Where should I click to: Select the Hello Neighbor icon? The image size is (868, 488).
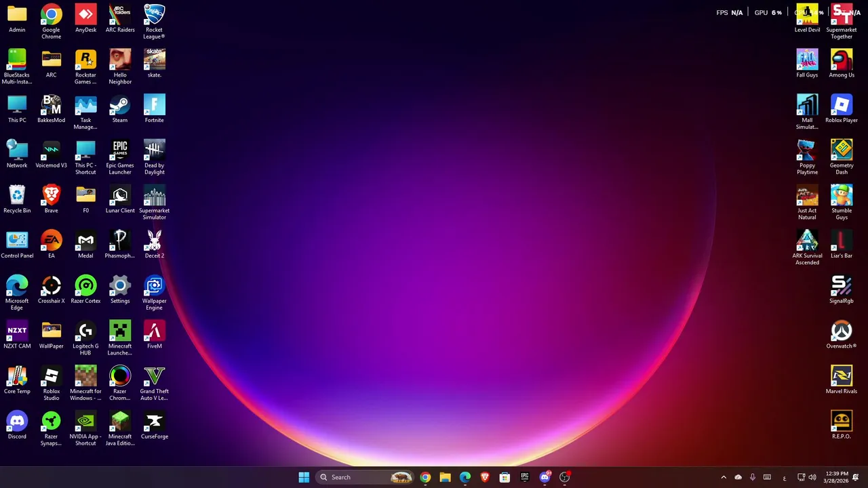(120, 60)
